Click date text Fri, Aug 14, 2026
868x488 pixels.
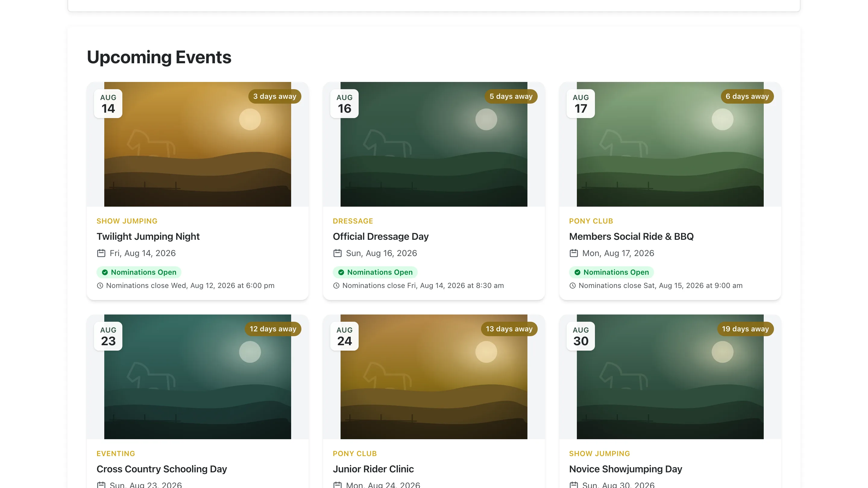(x=143, y=253)
